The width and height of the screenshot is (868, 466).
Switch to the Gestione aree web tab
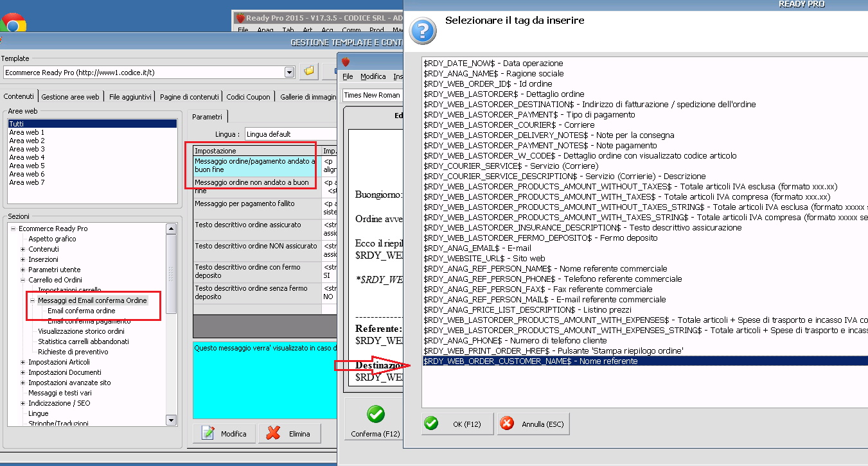pyautogui.click(x=70, y=97)
